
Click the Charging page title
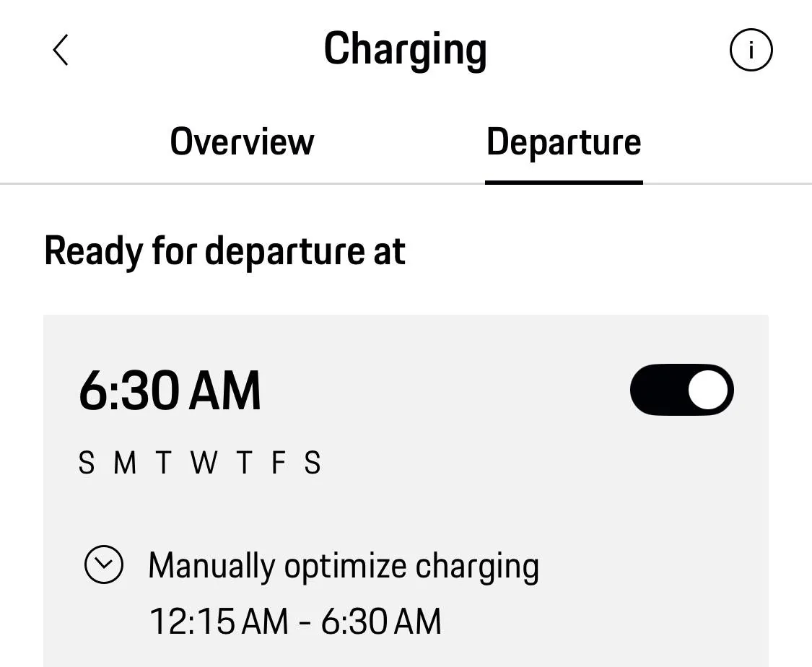405,51
